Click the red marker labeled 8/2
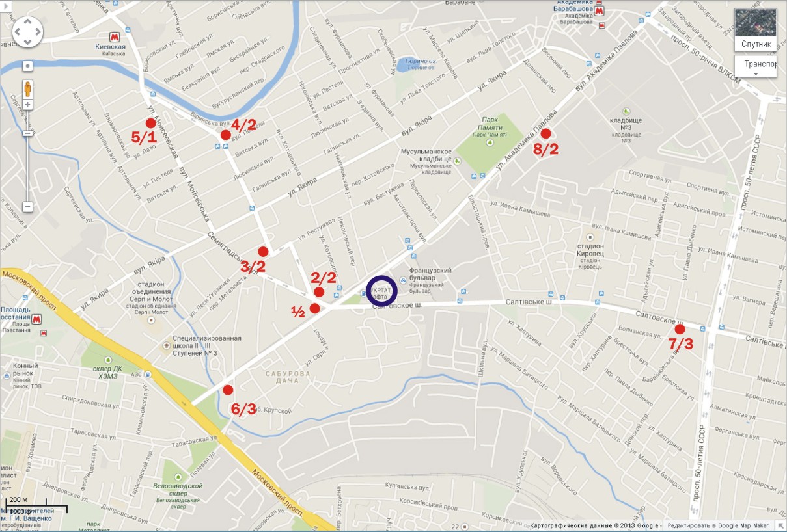The image size is (787, 532). 546,133
